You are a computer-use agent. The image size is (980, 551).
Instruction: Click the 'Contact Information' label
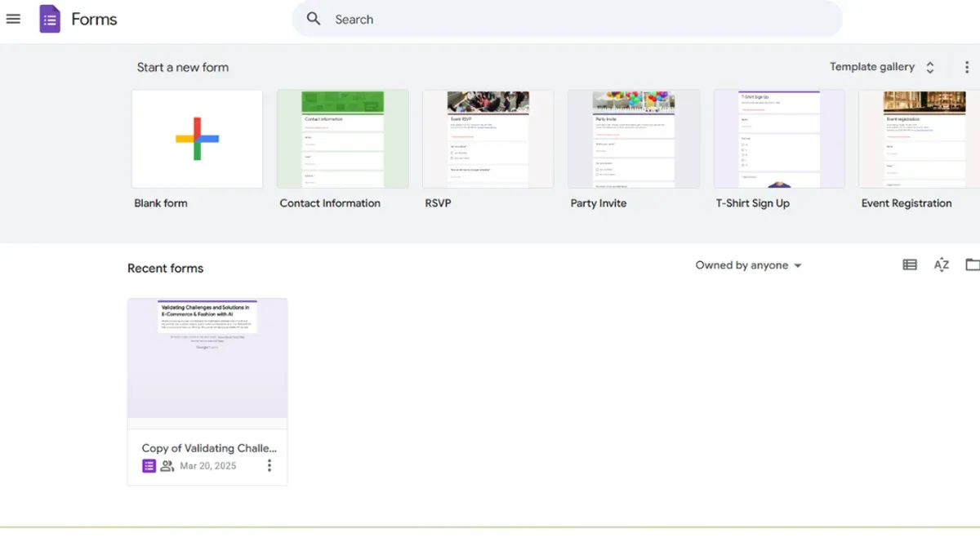click(x=330, y=203)
